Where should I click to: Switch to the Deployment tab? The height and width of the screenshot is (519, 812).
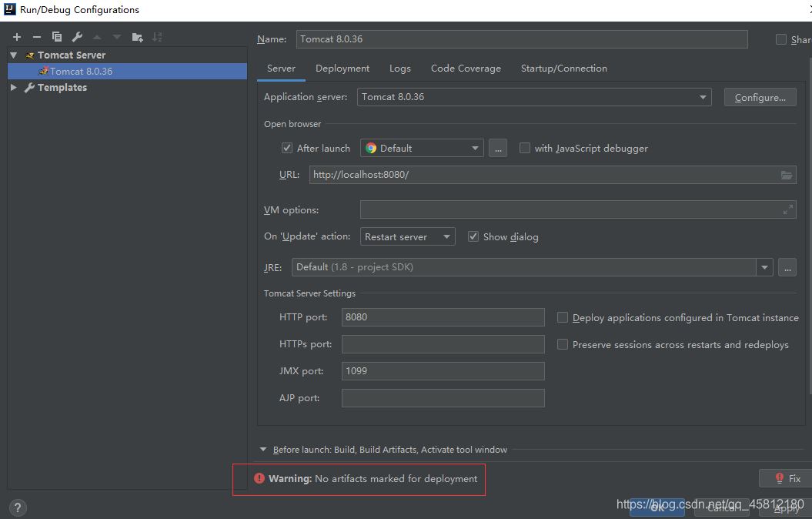click(342, 69)
